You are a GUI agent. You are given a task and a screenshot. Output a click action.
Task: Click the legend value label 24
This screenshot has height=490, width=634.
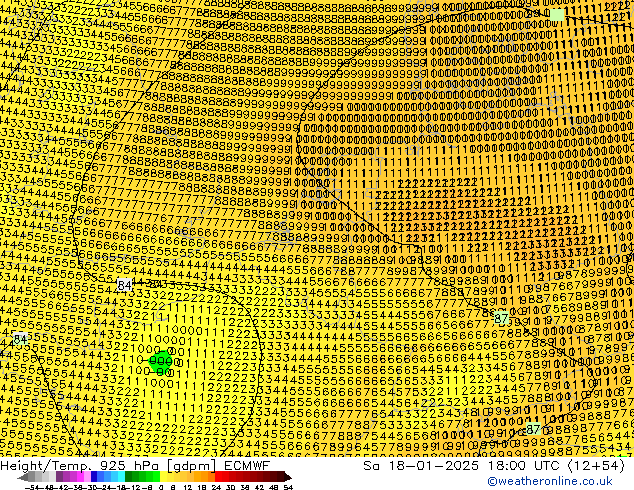pyautogui.click(x=216, y=487)
